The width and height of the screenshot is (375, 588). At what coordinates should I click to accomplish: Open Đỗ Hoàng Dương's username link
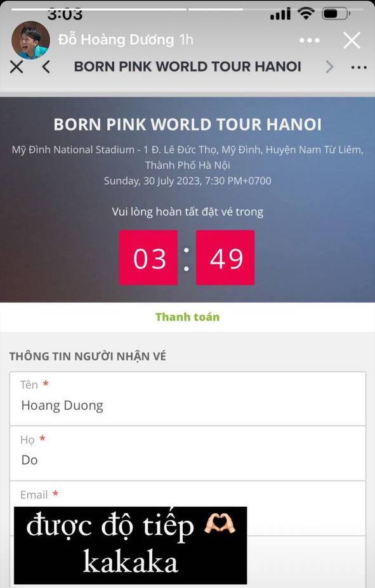click(x=98, y=39)
